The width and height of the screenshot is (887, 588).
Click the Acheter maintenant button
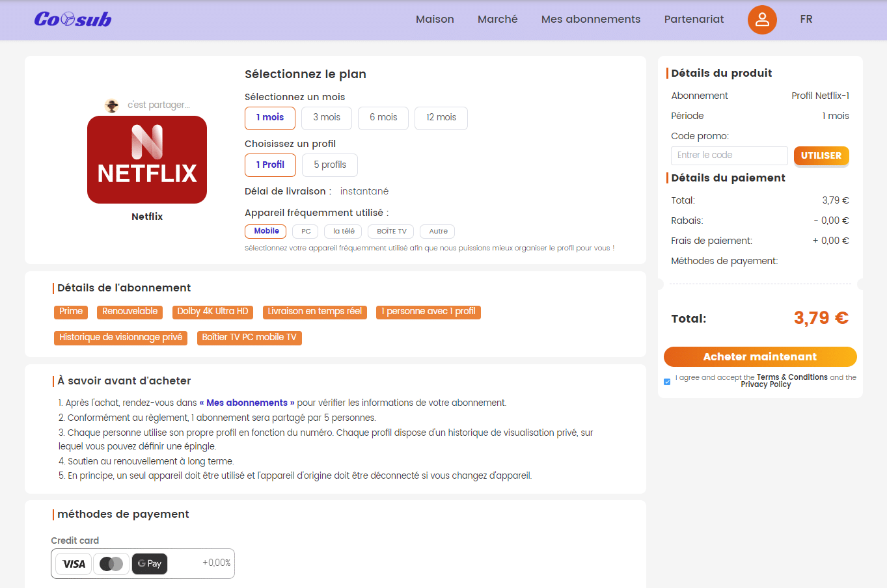coord(760,357)
